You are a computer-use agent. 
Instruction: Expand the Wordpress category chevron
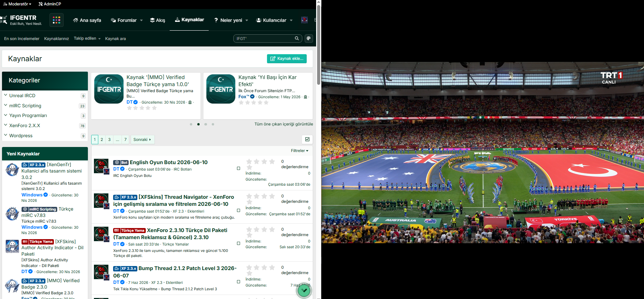pos(5,135)
